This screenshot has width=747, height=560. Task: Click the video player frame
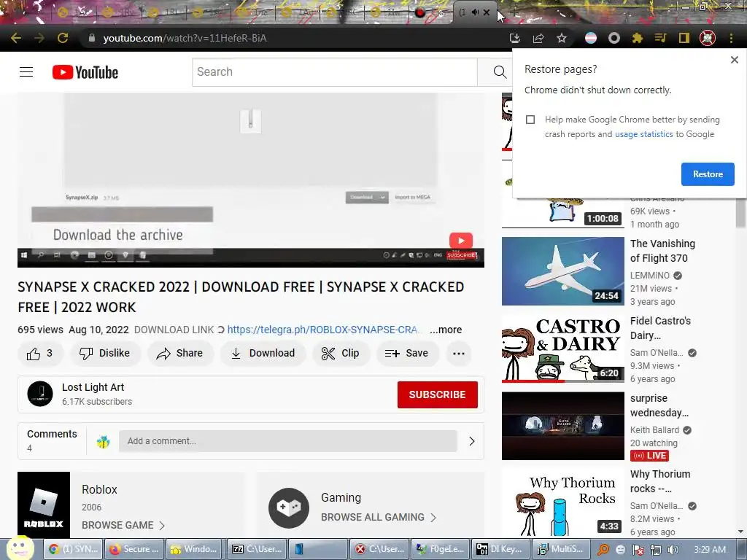[x=251, y=180]
